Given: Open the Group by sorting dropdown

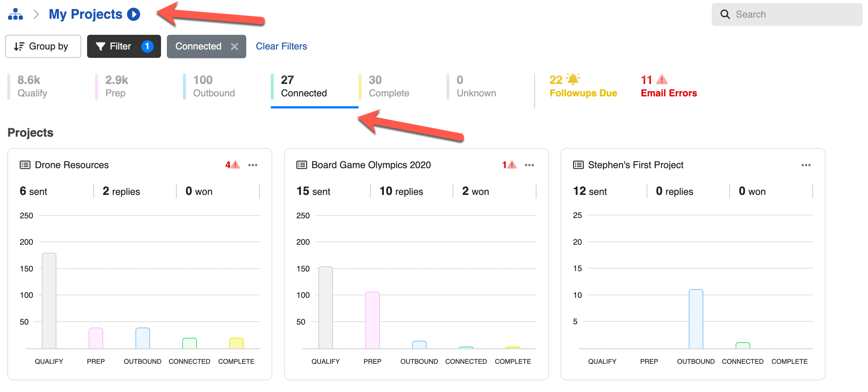Looking at the screenshot, I should coord(43,47).
